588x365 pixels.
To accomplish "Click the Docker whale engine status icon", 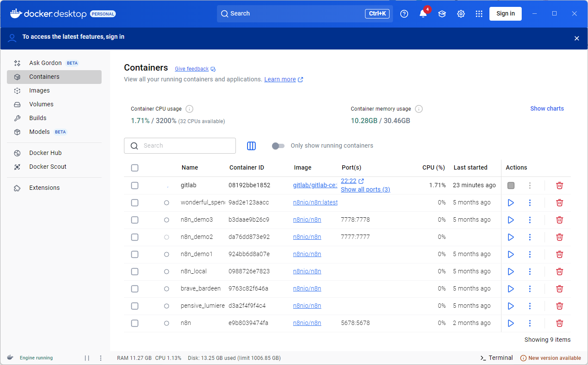I will 10,358.
